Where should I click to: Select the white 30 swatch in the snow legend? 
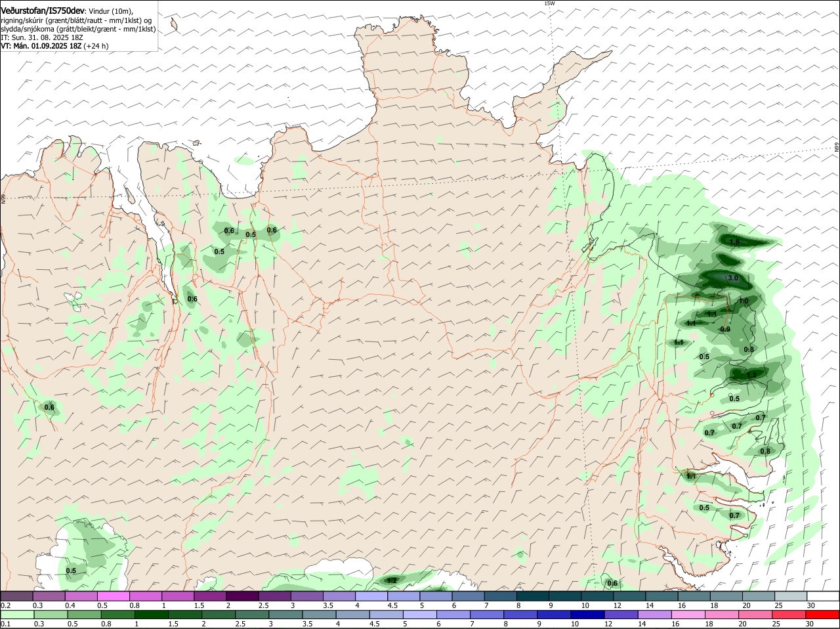[823, 596]
